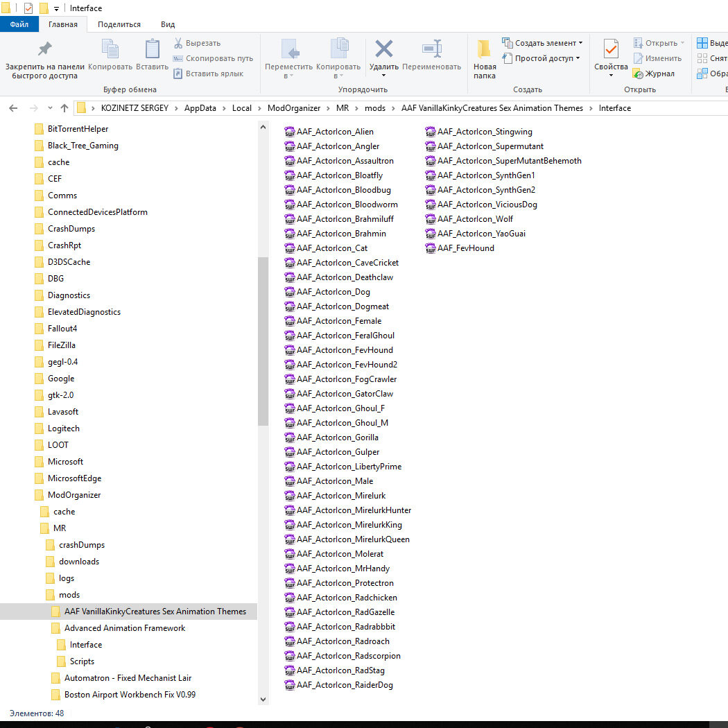Expand the chevron after MR in path
Viewport: 728px width, 728px height.
pos(356,108)
